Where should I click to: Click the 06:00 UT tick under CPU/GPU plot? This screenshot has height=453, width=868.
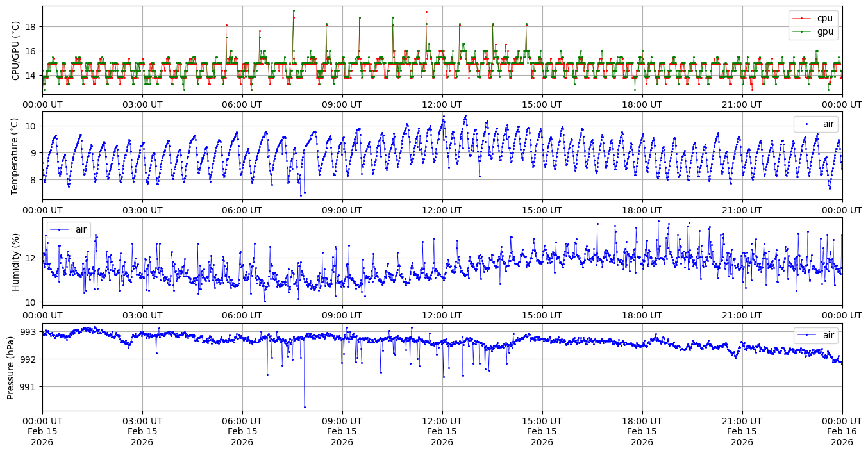(242, 104)
